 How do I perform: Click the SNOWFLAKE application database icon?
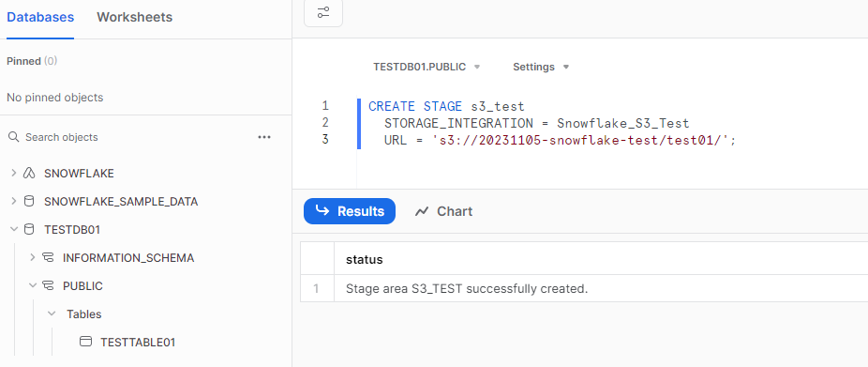coord(29,174)
